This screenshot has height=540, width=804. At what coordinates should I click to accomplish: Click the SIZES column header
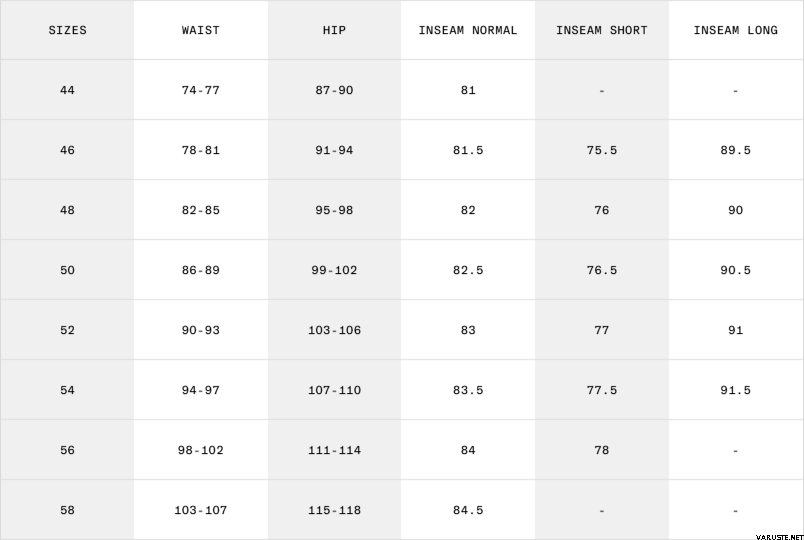[67, 30]
